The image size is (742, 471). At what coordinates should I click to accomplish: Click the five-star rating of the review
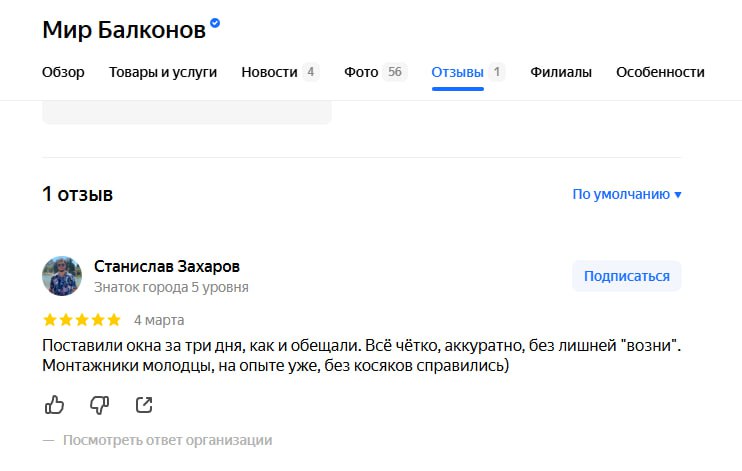click(82, 320)
